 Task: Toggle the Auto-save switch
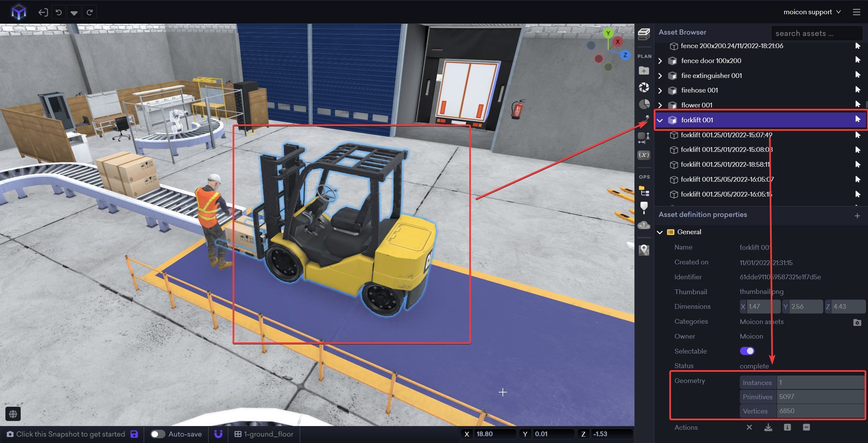point(158,434)
